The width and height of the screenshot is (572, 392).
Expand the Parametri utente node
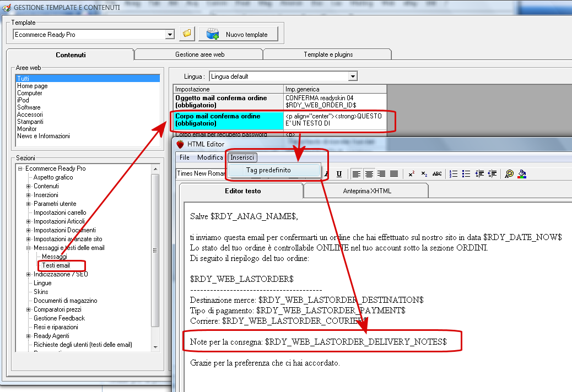(28, 204)
